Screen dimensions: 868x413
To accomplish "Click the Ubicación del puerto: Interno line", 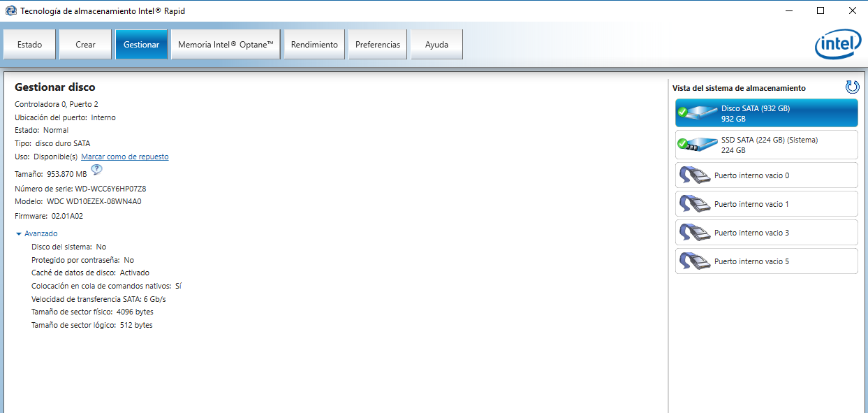I will (x=65, y=117).
